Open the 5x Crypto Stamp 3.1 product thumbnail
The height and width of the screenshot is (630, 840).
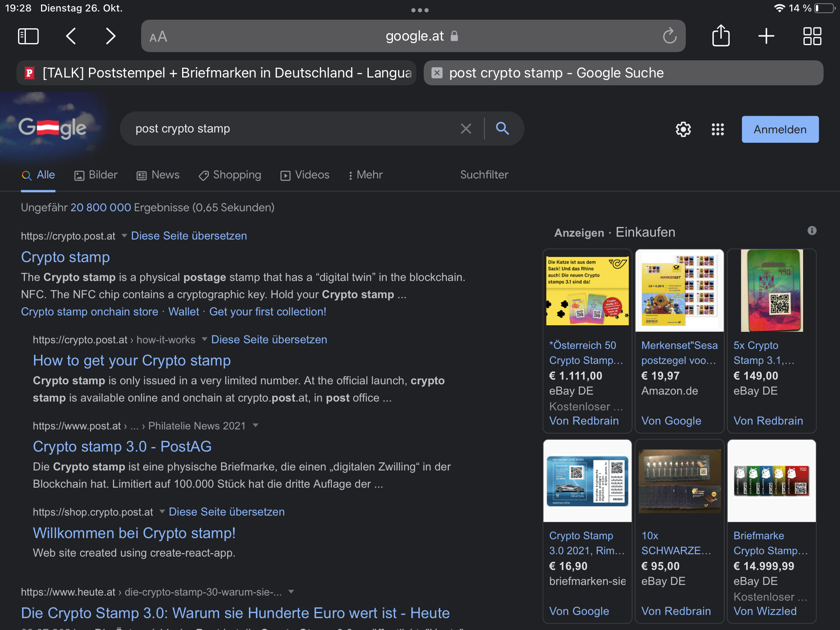tap(772, 290)
